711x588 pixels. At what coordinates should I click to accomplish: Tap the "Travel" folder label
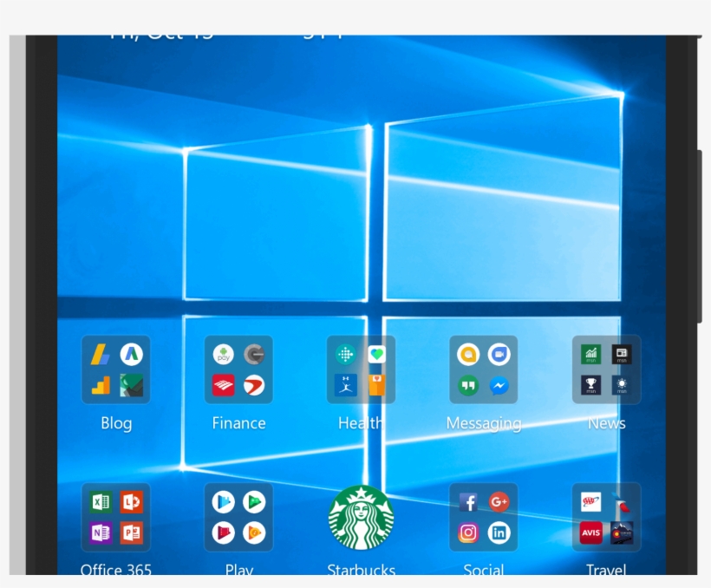607,570
